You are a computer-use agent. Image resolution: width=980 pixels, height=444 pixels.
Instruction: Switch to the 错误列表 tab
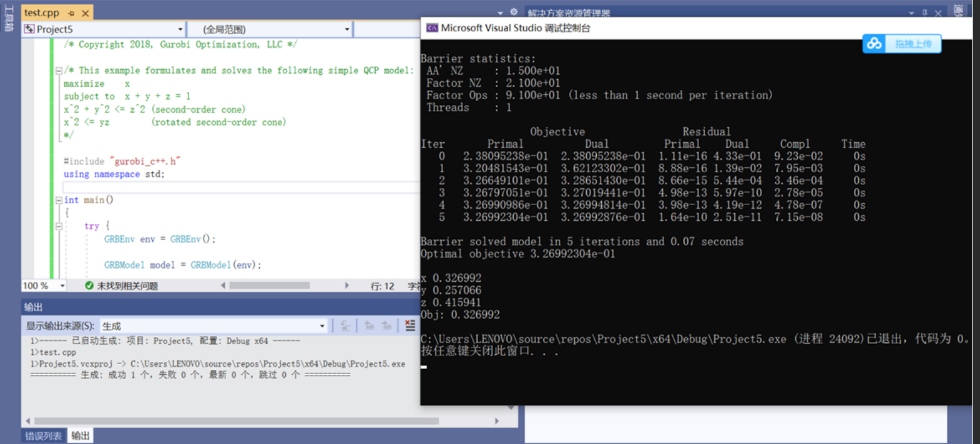pyautogui.click(x=43, y=436)
